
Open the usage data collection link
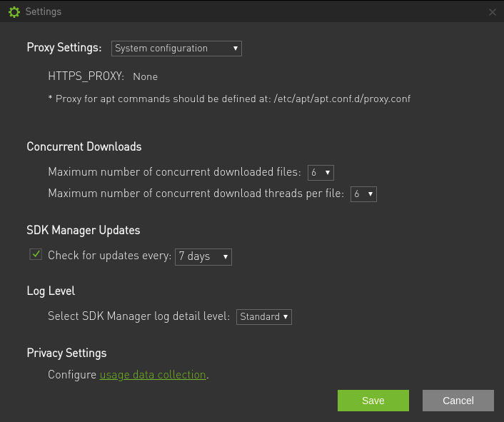tap(153, 375)
